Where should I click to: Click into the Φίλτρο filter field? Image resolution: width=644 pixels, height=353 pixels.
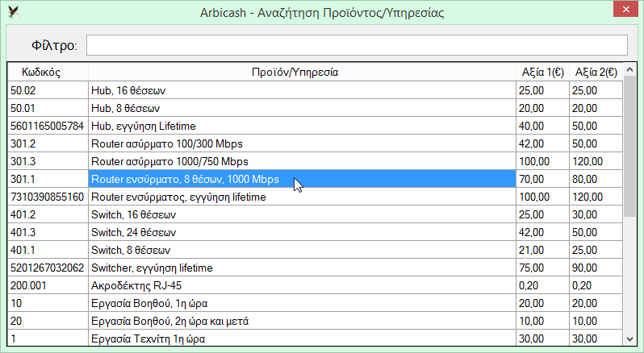[357, 45]
